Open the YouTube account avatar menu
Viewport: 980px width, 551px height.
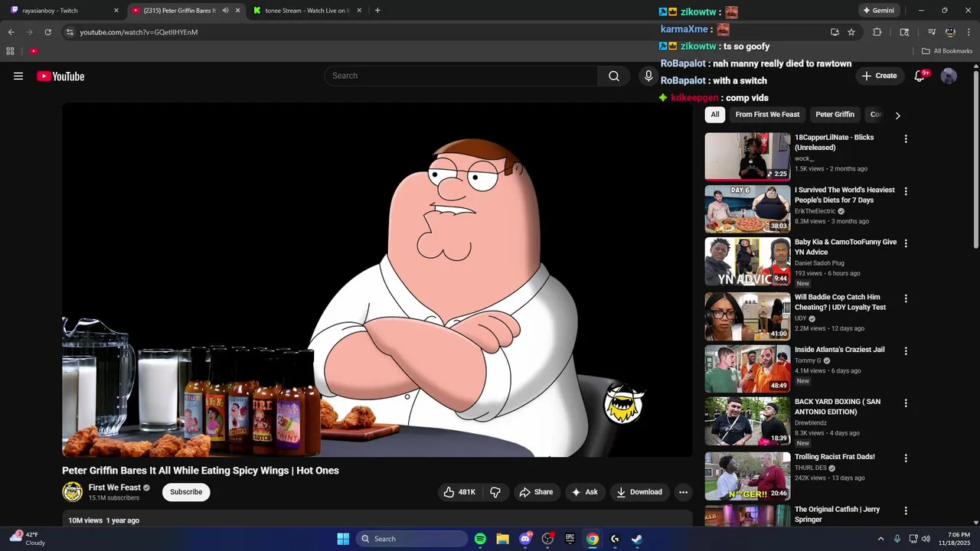[x=949, y=76]
